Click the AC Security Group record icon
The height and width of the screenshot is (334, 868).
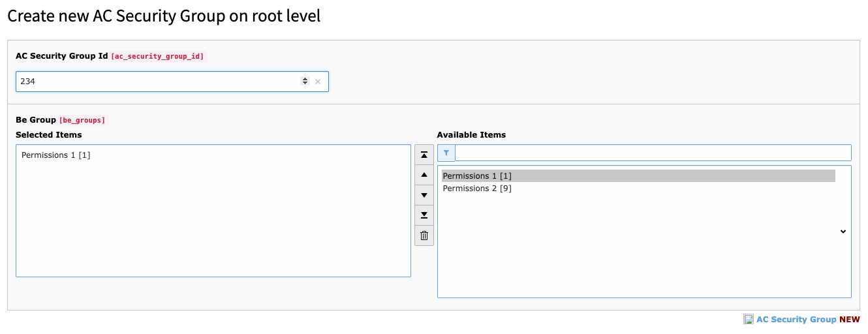coord(749,320)
